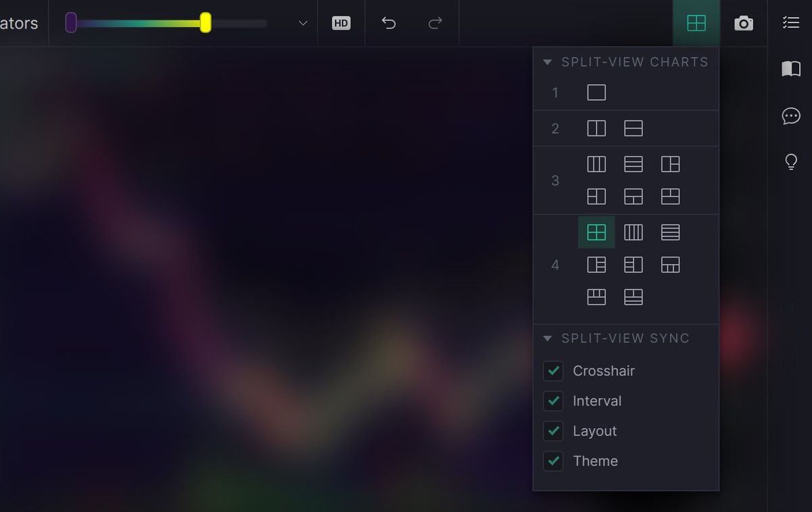Open the dropdown chevron beside the gradient slider

(303, 23)
